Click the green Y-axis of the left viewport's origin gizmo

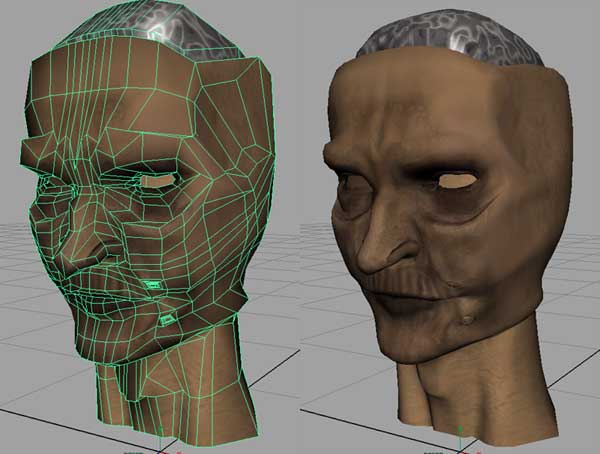(x=160, y=440)
